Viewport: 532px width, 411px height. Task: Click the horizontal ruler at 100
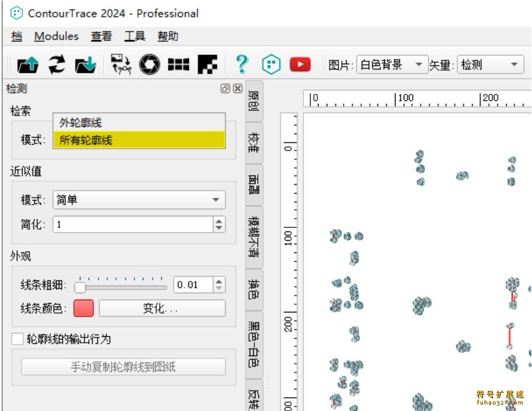pyautogui.click(x=405, y=99)
